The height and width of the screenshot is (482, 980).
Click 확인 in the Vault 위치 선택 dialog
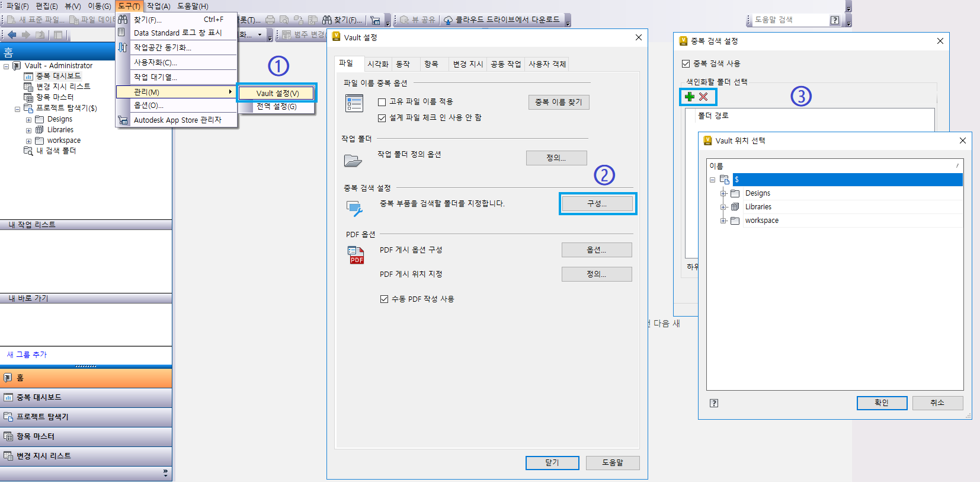point(882,403)
